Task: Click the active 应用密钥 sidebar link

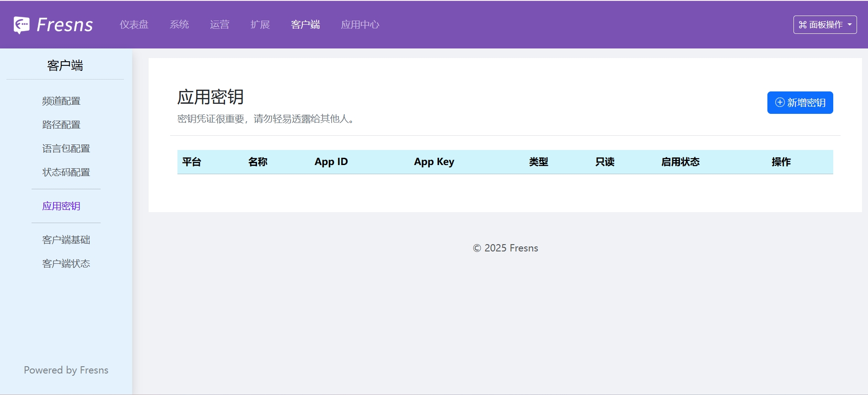Action: (x=61, y=206)
